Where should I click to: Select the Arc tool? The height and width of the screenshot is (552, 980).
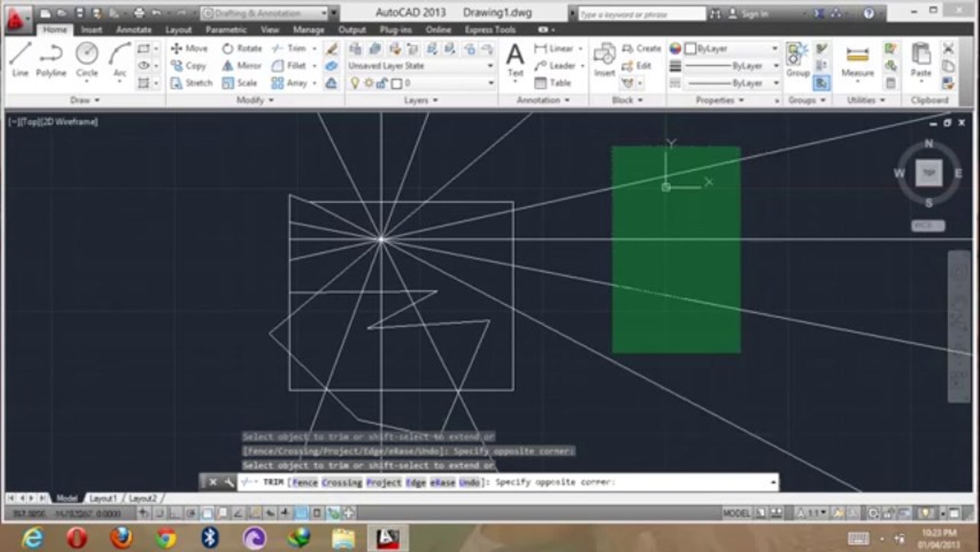point(120,60)
